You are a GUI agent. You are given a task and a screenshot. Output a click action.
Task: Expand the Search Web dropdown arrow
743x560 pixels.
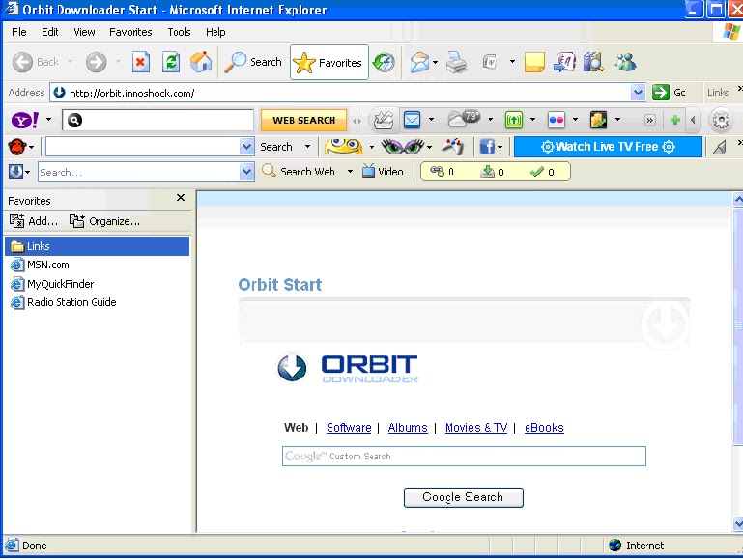[x=350, y=171]
